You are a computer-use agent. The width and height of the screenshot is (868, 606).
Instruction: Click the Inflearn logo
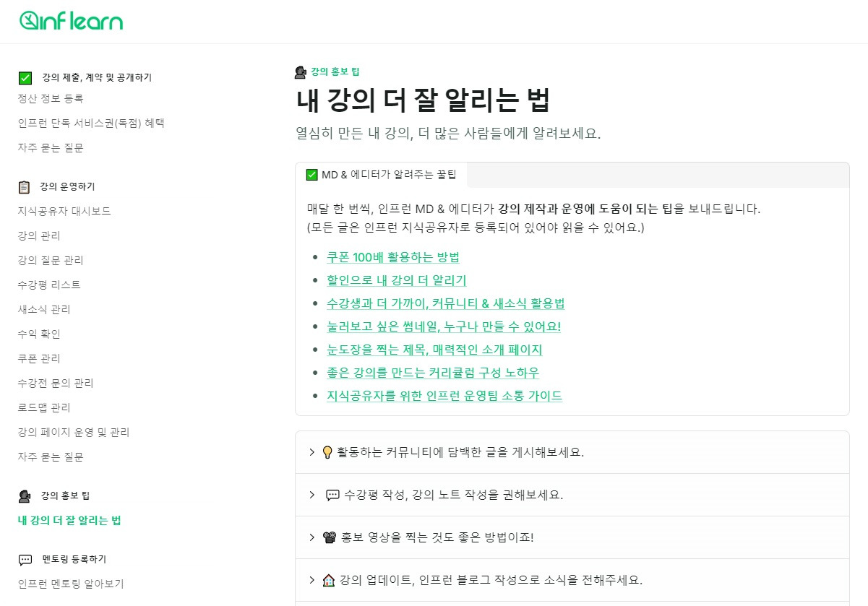71,21
